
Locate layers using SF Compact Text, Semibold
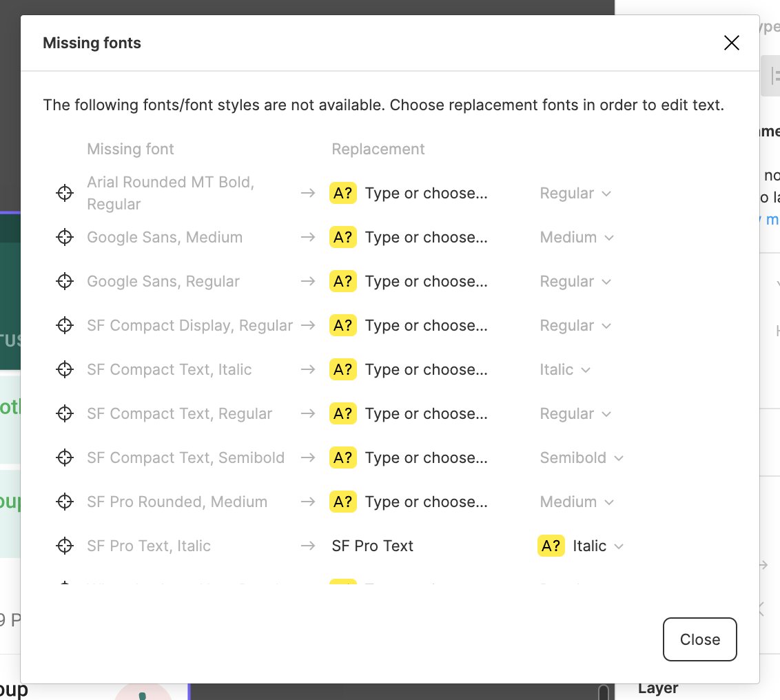point(65,457)
